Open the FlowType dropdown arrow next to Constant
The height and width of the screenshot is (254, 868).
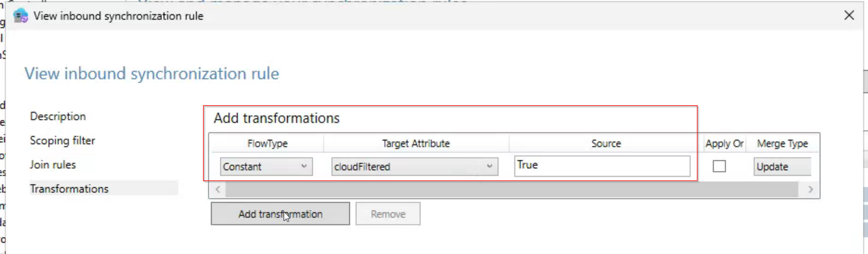pos(304,166)
